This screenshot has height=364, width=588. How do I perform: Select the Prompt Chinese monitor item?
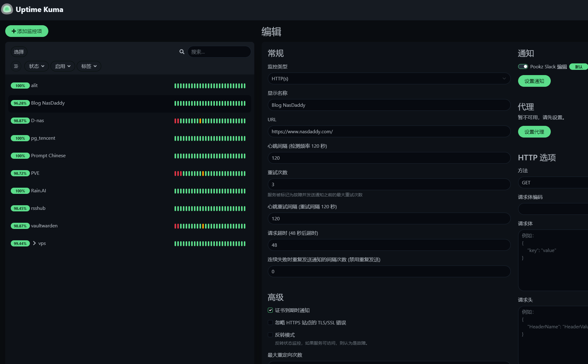click(x=48, y=156)
